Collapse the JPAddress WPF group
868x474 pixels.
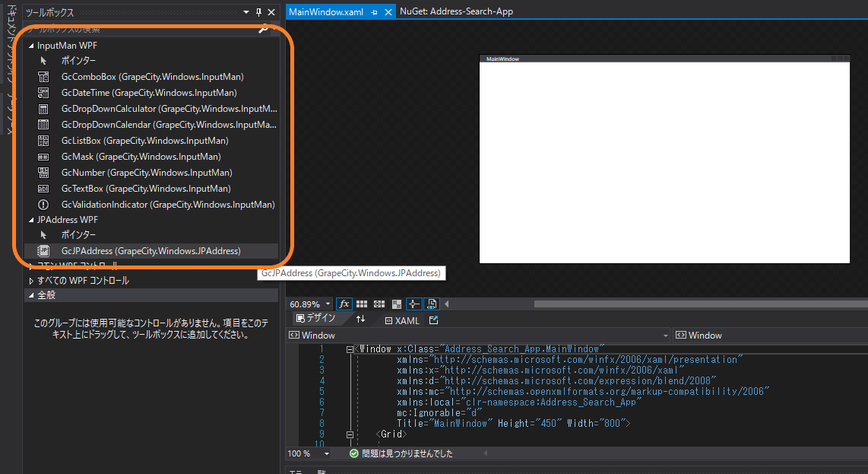(x=31, y=220)
